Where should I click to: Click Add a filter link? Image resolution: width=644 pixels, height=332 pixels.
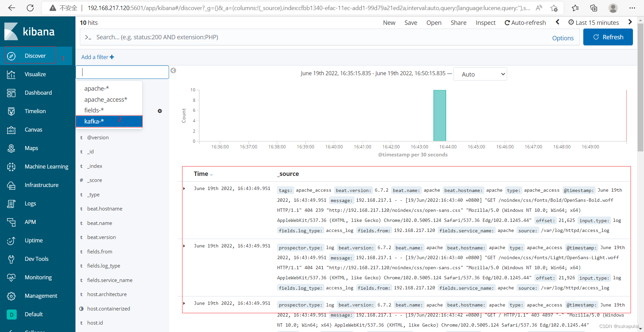(x=98, y=57)
